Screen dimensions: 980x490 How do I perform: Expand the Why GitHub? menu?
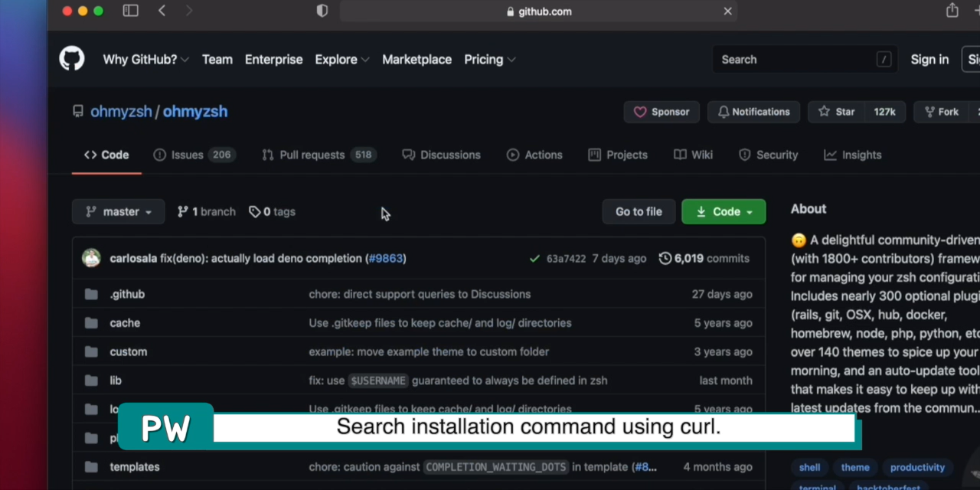145,59
